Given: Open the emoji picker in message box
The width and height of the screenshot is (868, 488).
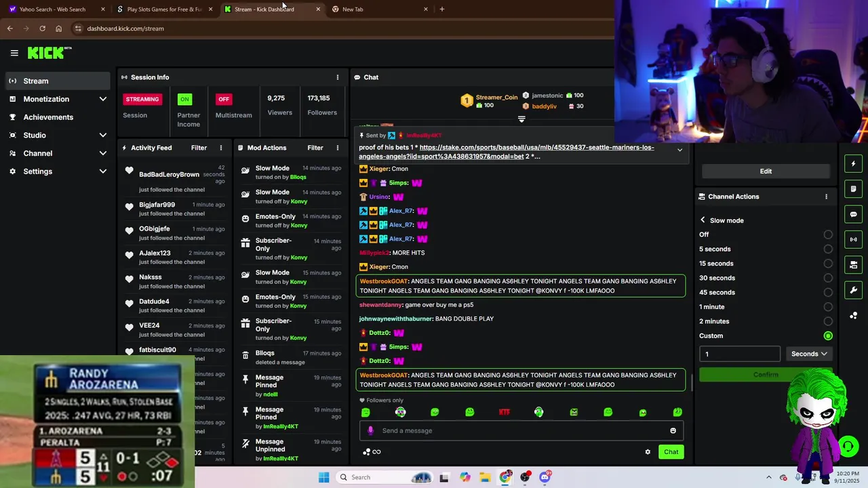Looking at the screenshot, I should [x=673, y=430].
